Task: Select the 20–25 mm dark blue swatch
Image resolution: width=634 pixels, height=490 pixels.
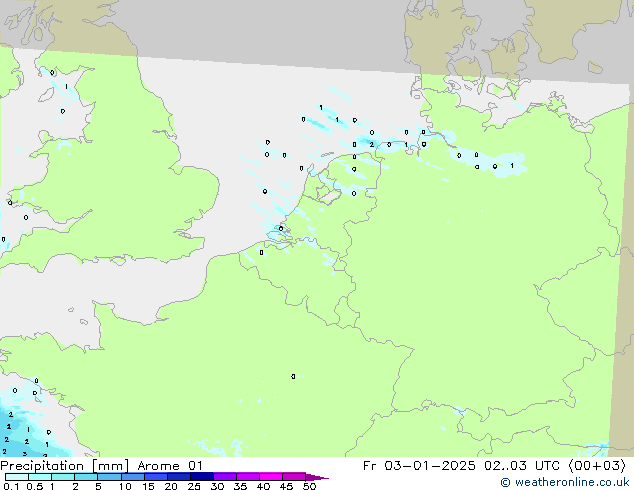Action: pos(178,477)
